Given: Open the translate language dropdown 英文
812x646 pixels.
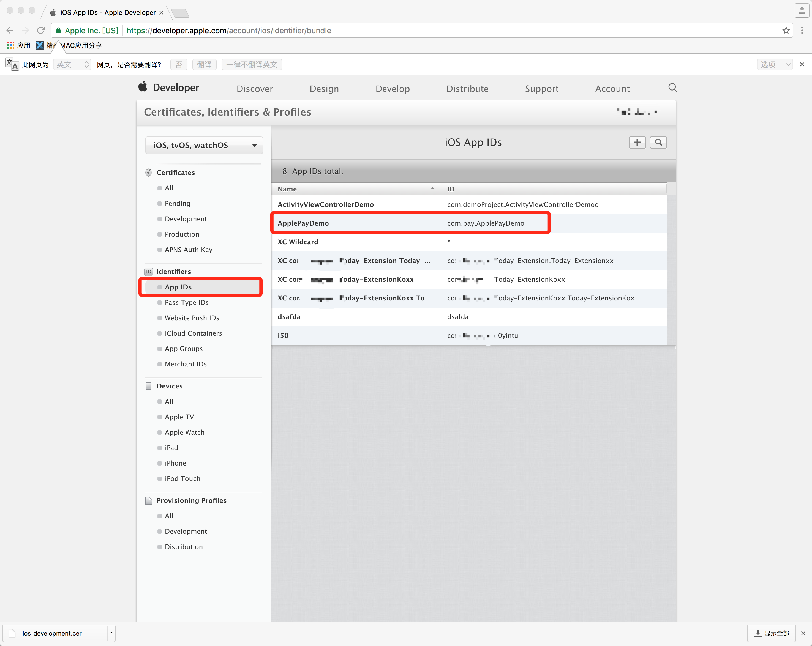Looking at the screenshot, I should point(72,64).
